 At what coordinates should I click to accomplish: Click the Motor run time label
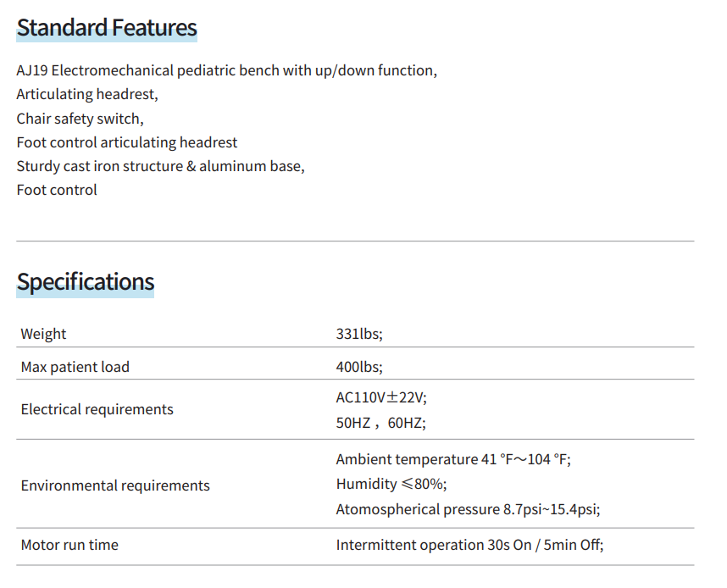tap(69, 545)
